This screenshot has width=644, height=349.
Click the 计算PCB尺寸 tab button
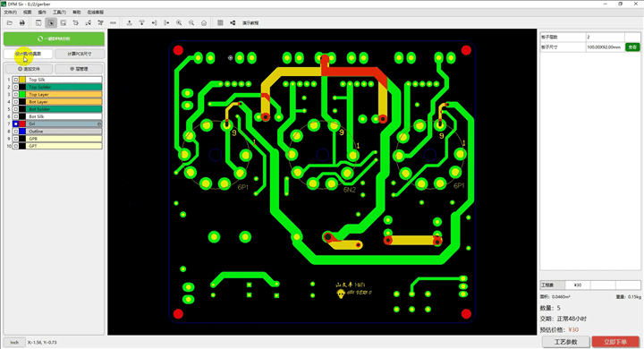click(x=80, y=54)
